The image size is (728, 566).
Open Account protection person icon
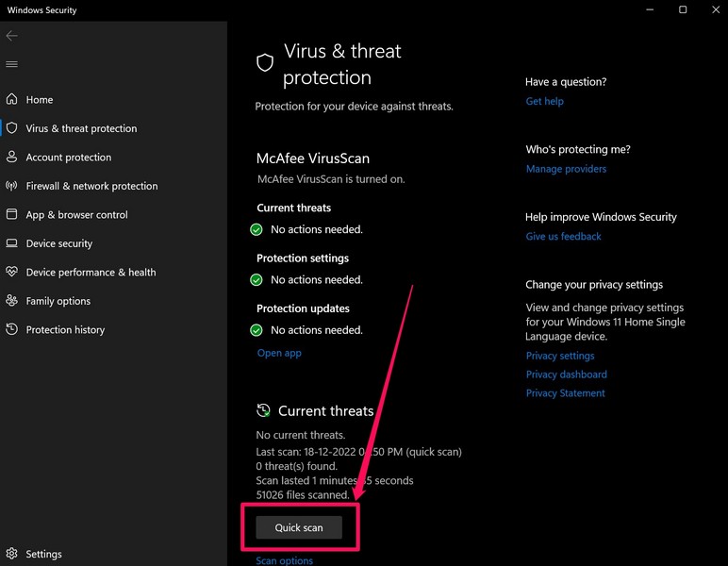(x=11, y=157)
